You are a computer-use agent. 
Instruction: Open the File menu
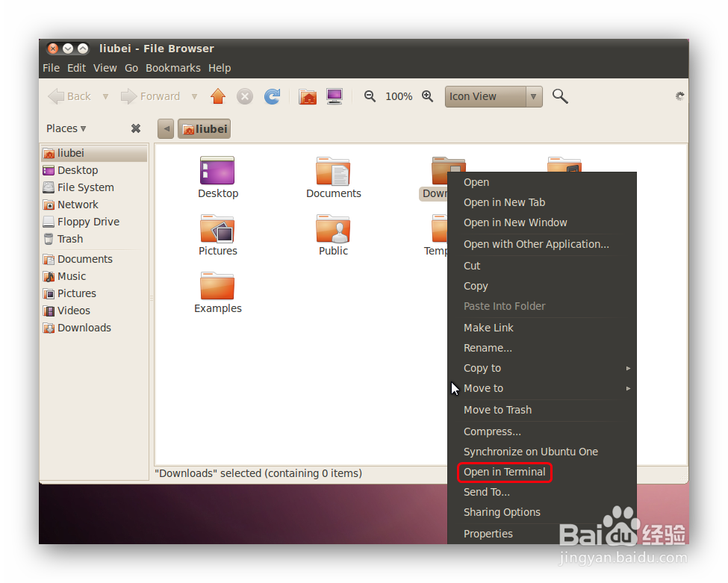[x=51, y=68]
